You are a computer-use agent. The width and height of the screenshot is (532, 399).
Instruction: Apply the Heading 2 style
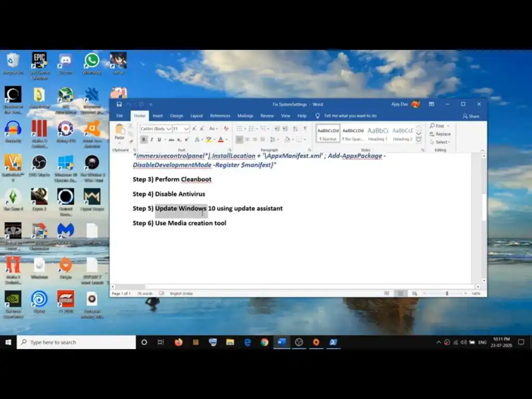click(x=403, y=134)
